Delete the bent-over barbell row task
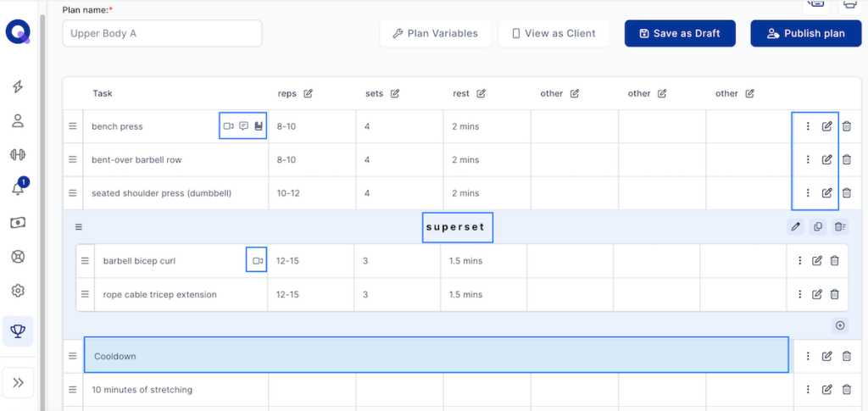 coord(847,159)
